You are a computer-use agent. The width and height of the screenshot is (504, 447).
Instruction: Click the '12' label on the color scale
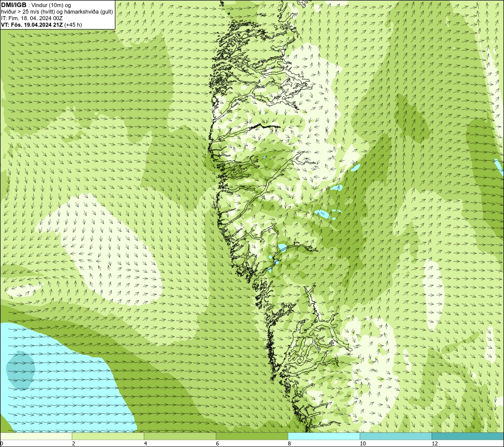(435, 443)
